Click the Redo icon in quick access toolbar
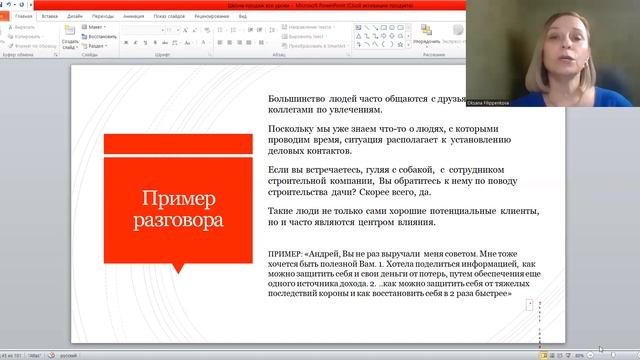Viewport: 640px width, 360px height. [22, 4]
